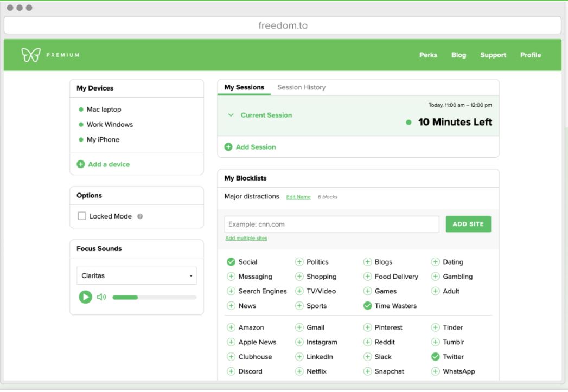Add Reddit to blocklist via plus icon
The image size is (568, 392).
coord(367,342)
